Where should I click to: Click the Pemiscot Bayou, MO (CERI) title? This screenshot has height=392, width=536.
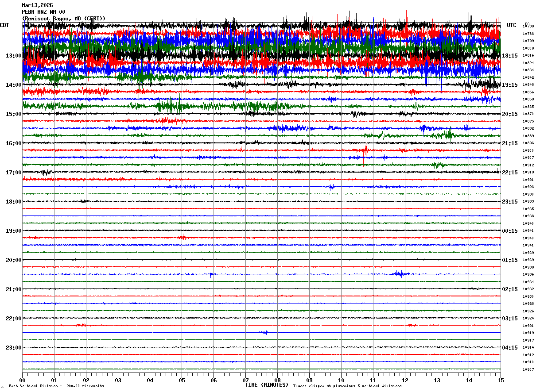tap(64, 19)
